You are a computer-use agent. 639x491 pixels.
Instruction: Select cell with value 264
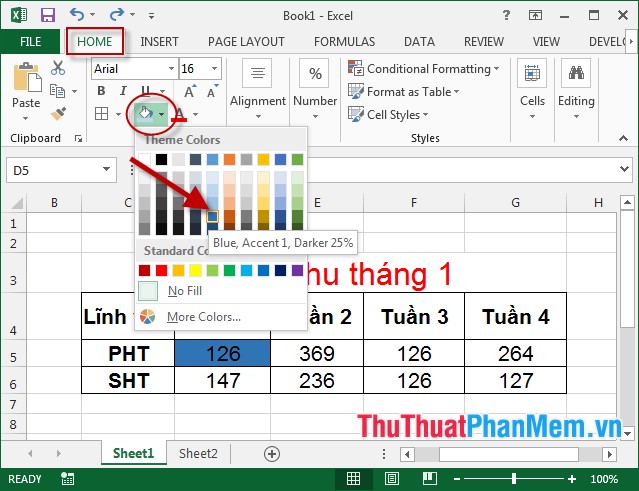tap(516, 353)
